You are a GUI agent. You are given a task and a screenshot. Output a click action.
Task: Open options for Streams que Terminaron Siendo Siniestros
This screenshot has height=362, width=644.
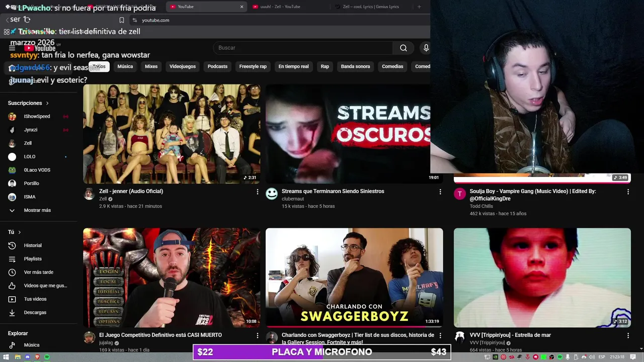coord(440,192)
